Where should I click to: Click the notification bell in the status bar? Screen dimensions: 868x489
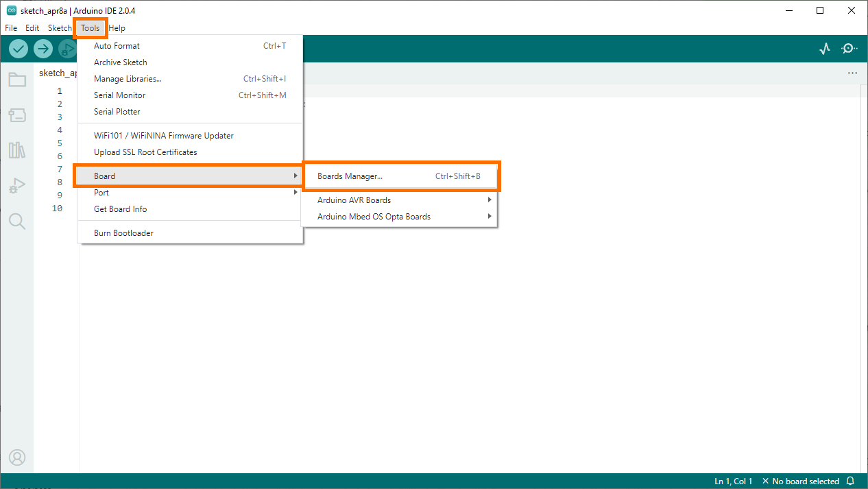pyautogui.click(x=850, y=481)
